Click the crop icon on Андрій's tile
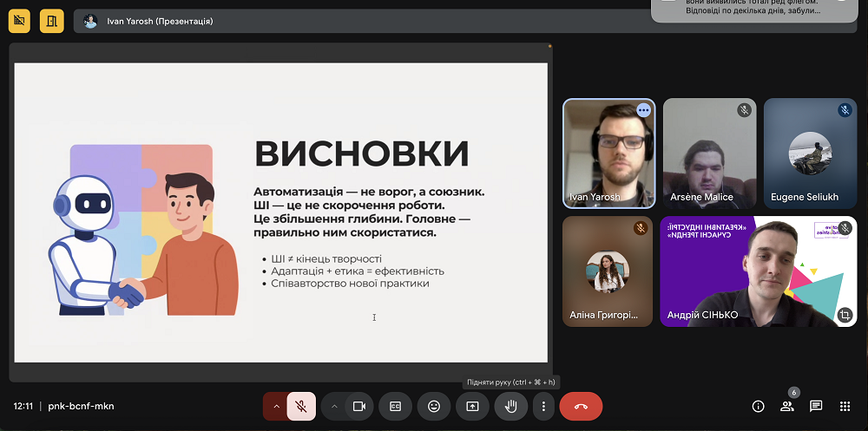The height and width of the screenshot is (431, 868). 845,314
